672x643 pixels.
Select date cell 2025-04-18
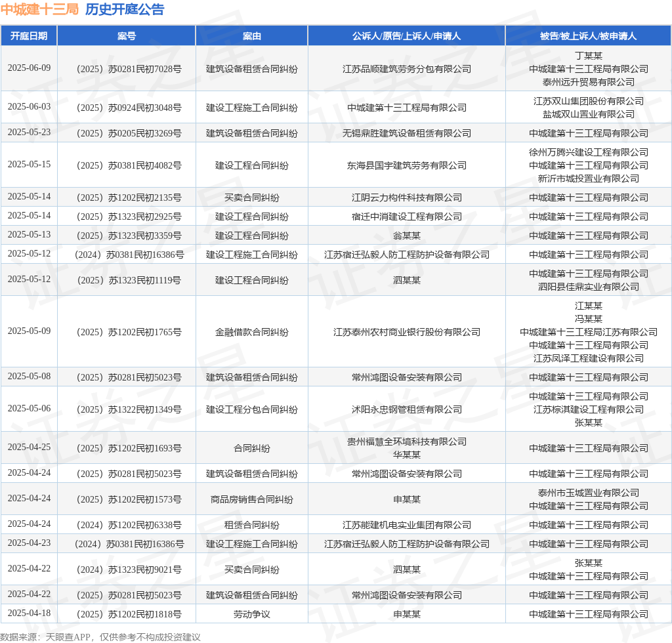pyautogui.click(x=29, y=613)
